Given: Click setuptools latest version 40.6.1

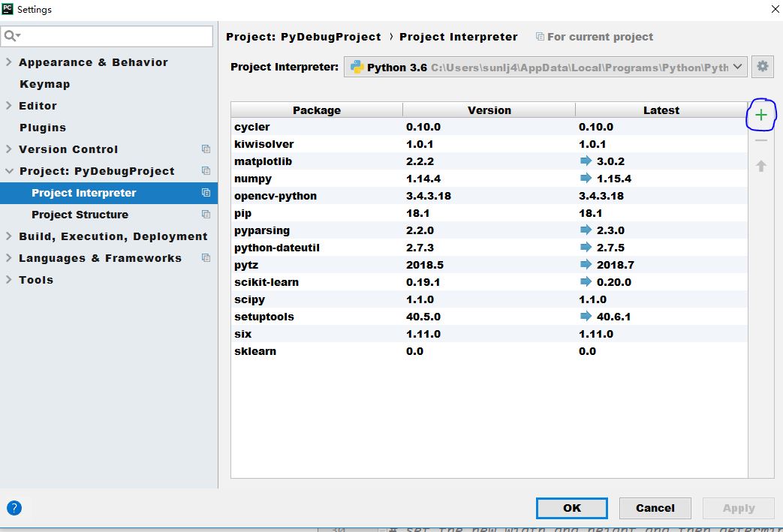Looking at the screenshot, I should pyautogui.click(x=614, y=317).
